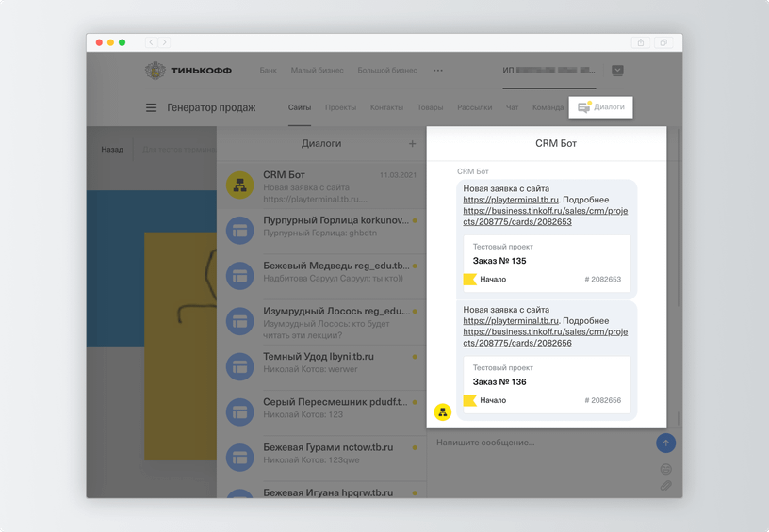This screenshot has height=532, width=769.
Task: Click the 11.03.2021 date on CRM Бот row
Action: (x=399, y=175)
